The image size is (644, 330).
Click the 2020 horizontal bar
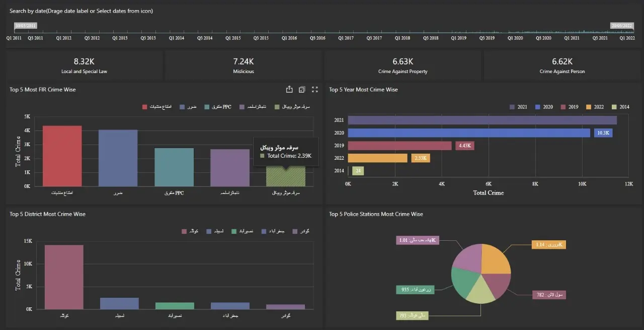pyautogui.click(x=468, y=133)
